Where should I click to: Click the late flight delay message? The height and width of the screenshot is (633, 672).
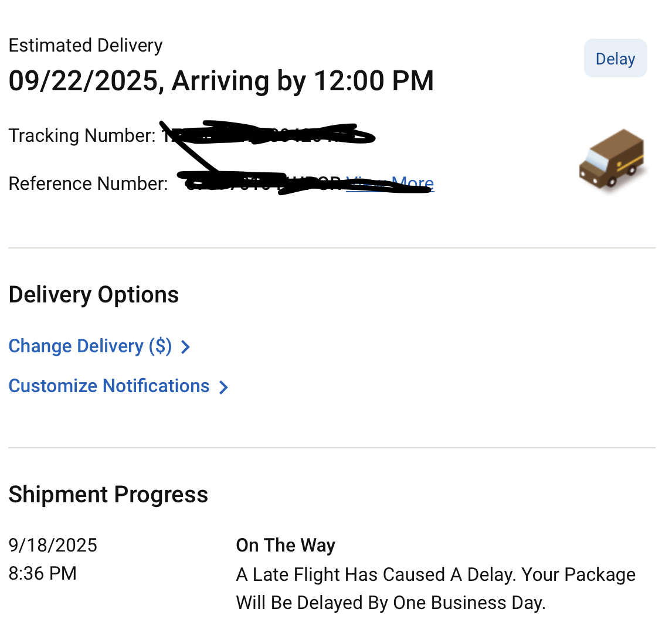[435, 588]
